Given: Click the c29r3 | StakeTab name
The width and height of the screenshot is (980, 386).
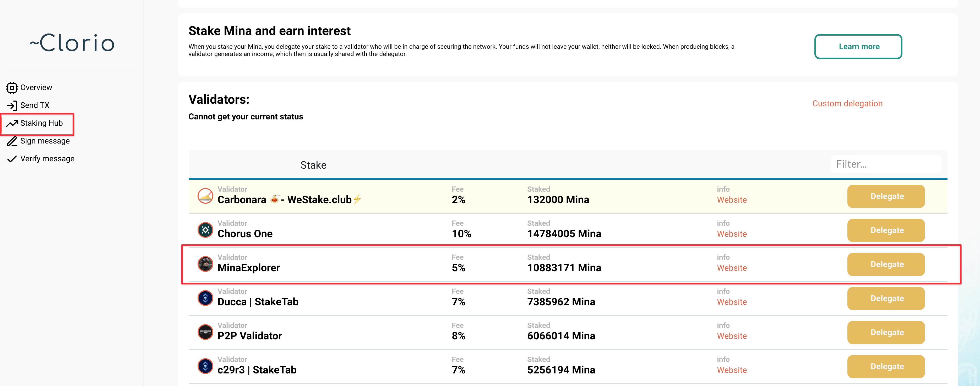Looking at the screenshot, I should [257, 370].
